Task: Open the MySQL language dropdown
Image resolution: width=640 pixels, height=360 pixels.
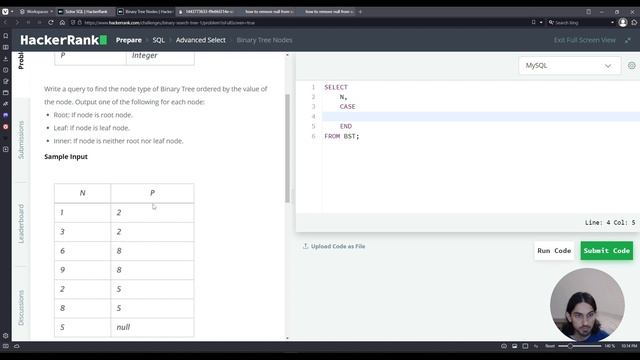Action: pyautogui.click(x=569, y=65)
